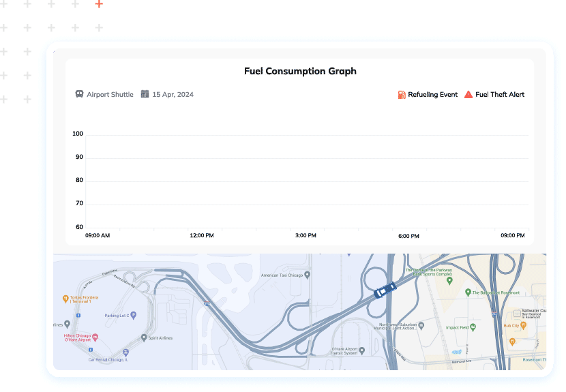This screenshot has width=566, height=392.
Task: Click the Hilton Chicago O'Hare Airport pin
Action: 95,337
